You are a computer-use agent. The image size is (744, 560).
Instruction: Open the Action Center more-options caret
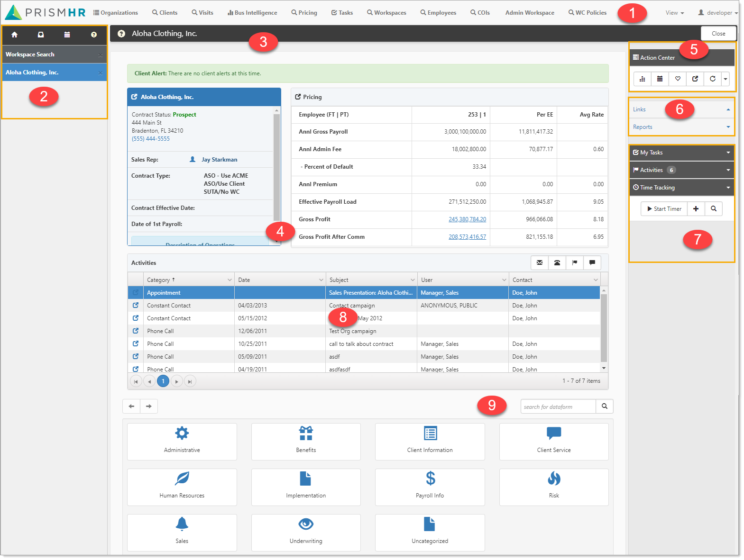[726, 79]
